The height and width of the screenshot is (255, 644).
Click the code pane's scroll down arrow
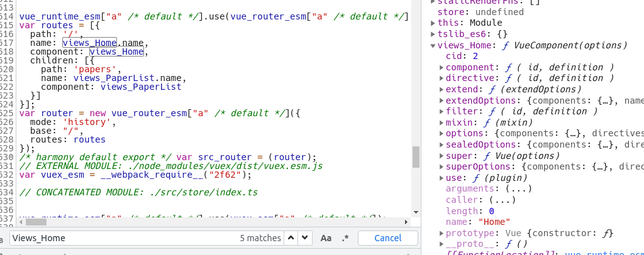[416, 212]
